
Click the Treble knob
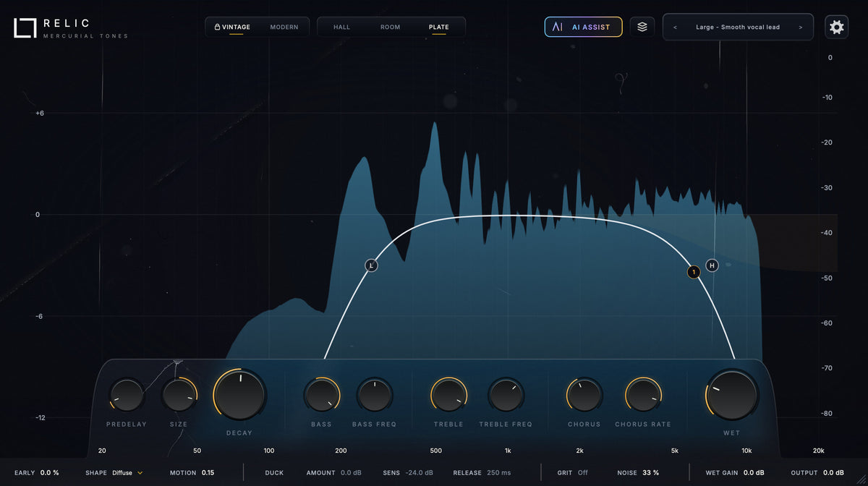(448, 395)
